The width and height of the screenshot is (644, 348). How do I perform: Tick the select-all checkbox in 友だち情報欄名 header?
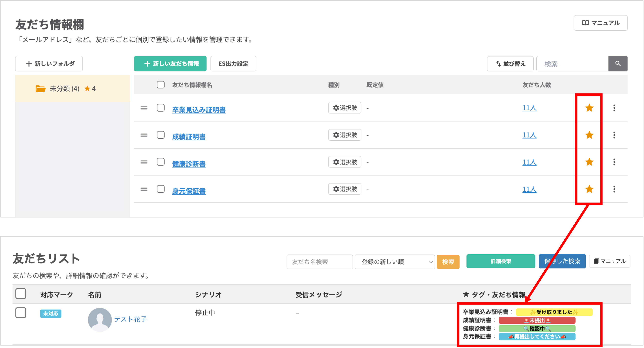point(161,85)
